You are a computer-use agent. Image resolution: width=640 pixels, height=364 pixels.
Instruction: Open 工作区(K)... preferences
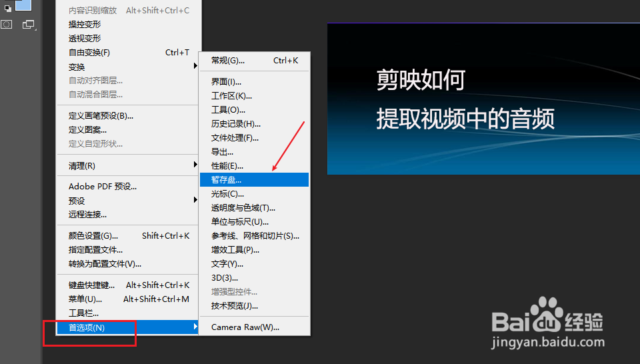(x=254, y=96)
